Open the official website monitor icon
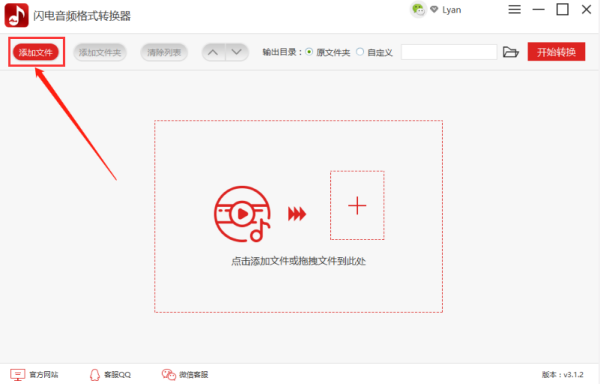The height and width of the screenshot is (384, 600). [x=18, y=375]
